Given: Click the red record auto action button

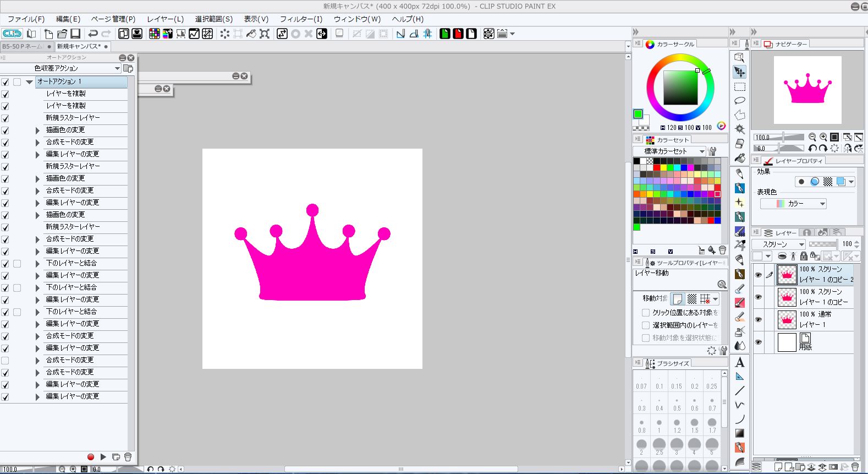Looking at the screenshot, I should click(91, 457).
